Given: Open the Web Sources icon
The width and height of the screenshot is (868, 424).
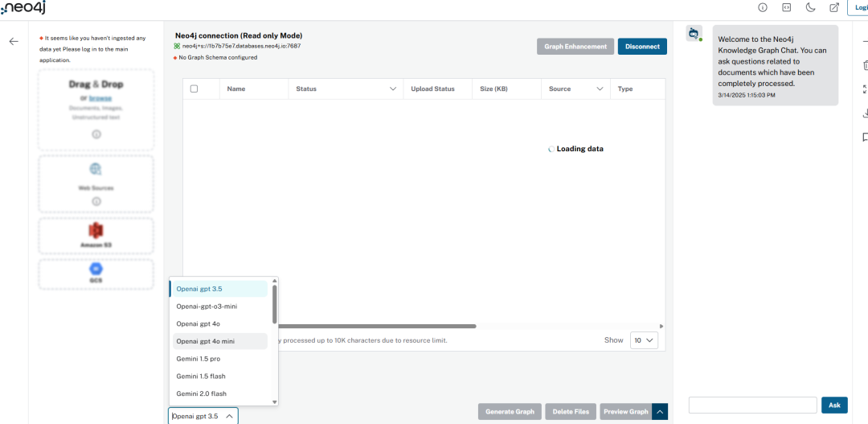Looking at the screenshot, I should click(x=96, y=169).
